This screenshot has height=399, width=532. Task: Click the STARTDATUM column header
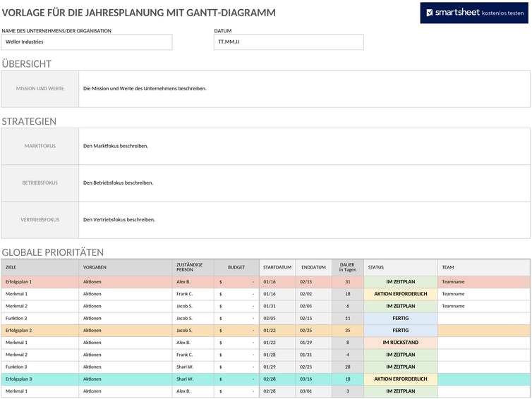pos(277,267)
